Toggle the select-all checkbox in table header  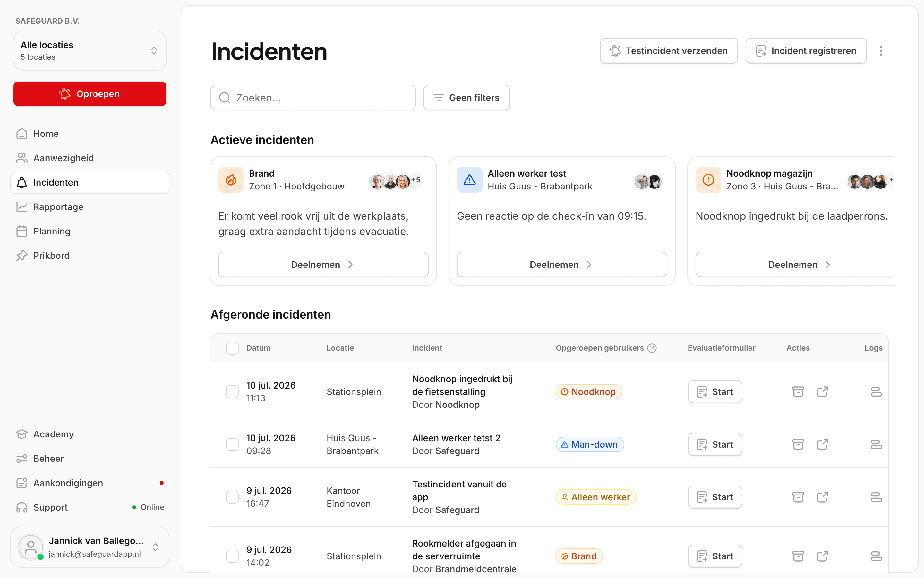point(232,348)
